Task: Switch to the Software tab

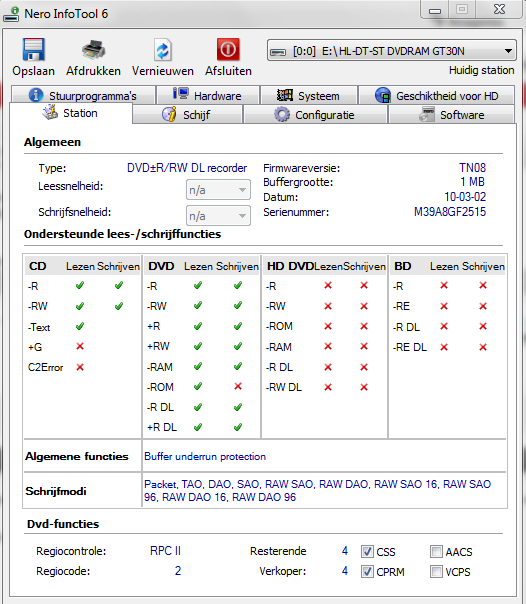Action: (451, 114)
